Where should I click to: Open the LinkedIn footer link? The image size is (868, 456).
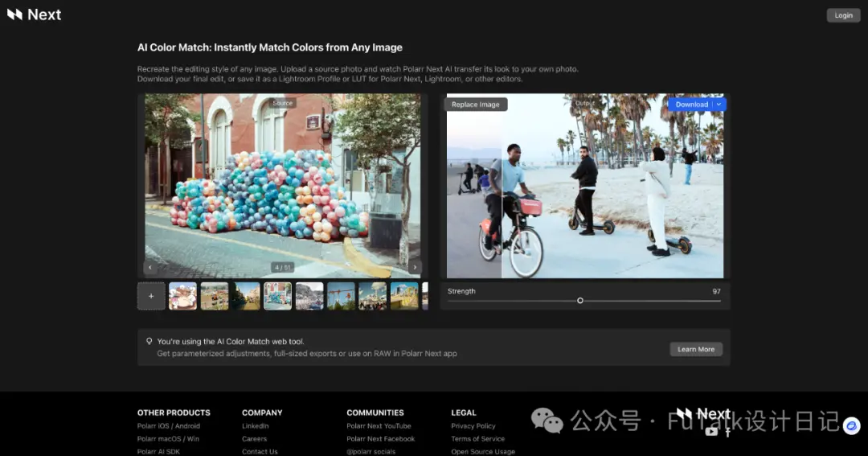[256, 426]
